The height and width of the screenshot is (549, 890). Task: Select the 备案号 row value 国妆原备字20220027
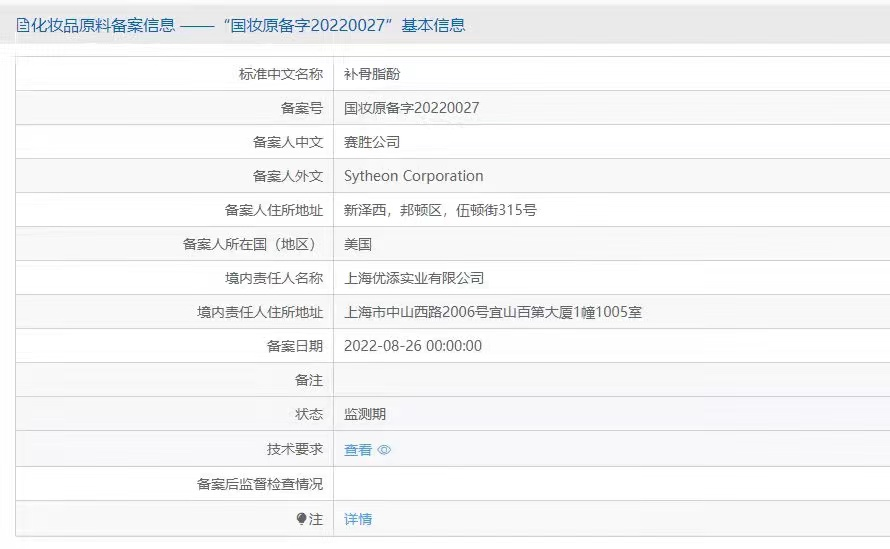point(411,108)
